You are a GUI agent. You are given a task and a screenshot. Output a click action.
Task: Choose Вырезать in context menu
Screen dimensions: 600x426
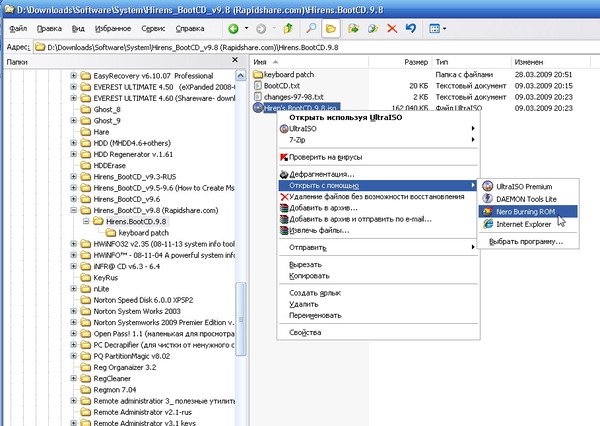pos(378,264)
